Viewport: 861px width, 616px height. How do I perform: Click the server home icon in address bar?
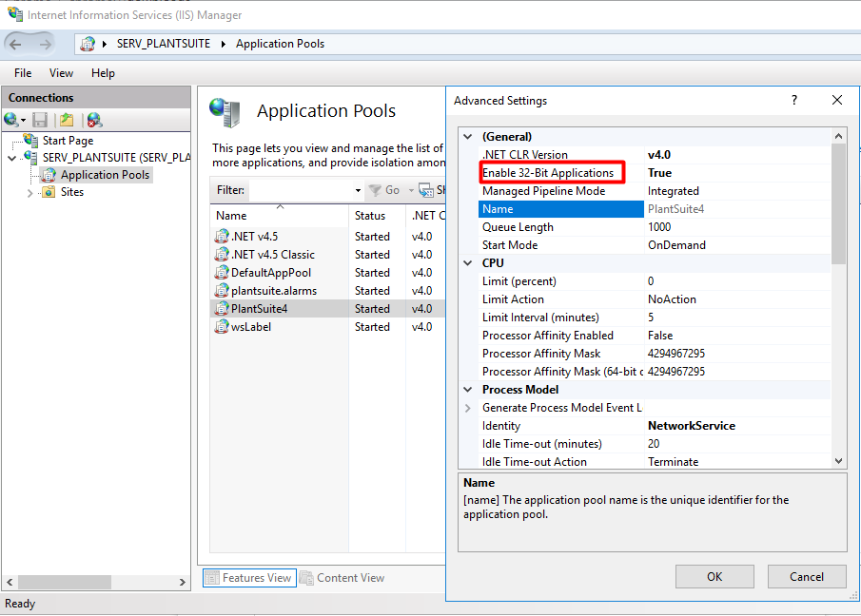88,44
